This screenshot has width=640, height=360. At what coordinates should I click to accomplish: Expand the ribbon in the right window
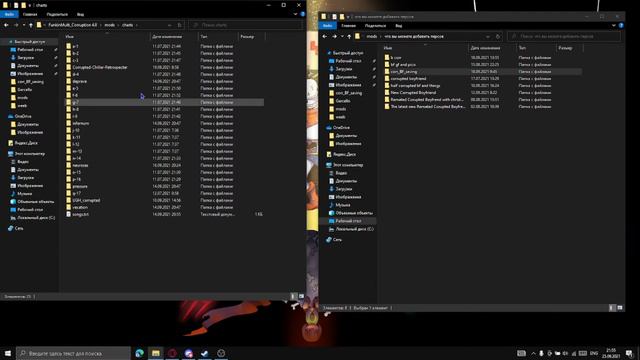point(614,26)
